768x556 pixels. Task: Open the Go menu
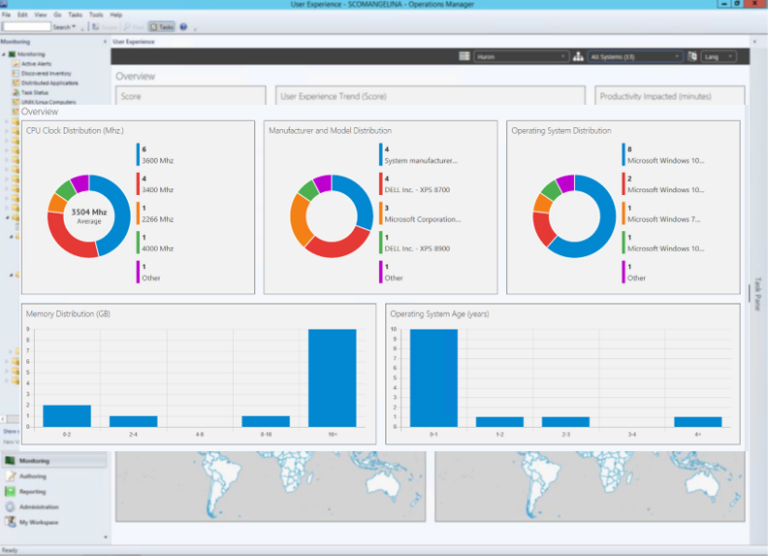pyautogui.click(x=57, y=15)
